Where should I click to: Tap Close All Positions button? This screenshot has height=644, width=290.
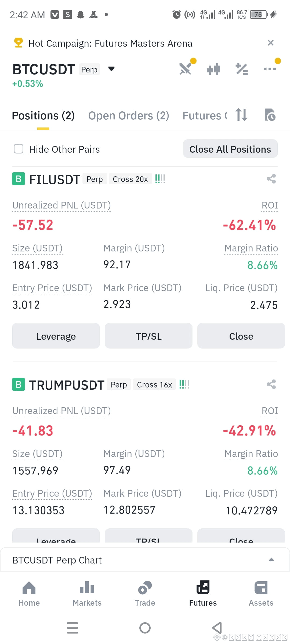click(x=230, y=149)
